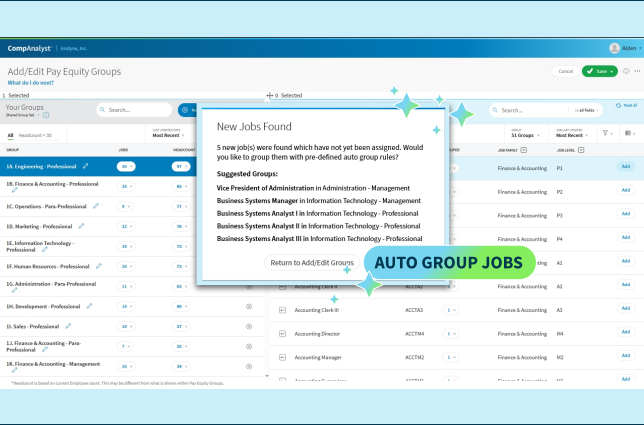Click the info icon beside Shared Group Set
Image resolution: width=644 pixels, height=425 pixels.
point(46,115)
